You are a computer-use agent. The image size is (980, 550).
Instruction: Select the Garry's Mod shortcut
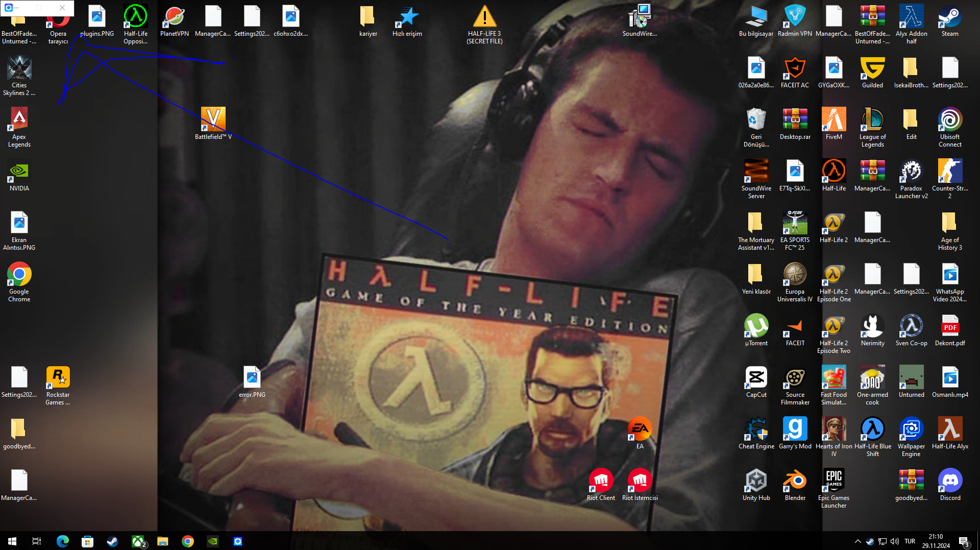click(x=795, y=434)
